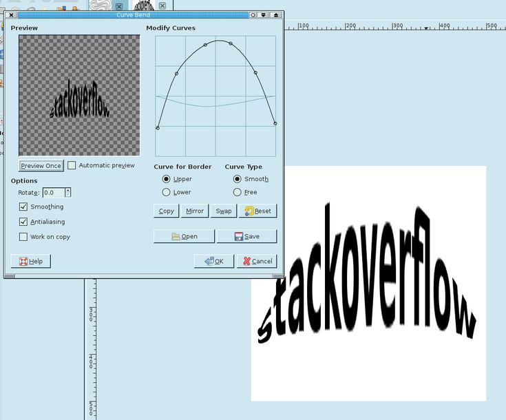Click the up-arrow maximize title bar button
Viewport: 506px width, 420px height.
click(276, 15)
